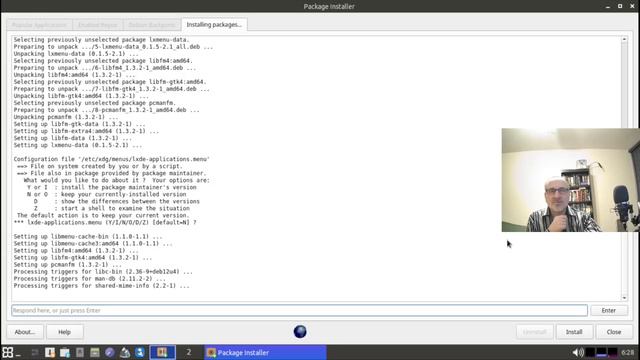
Task: Click the webcam video overlay thumbnail
Action: click(x=571, y=180)
